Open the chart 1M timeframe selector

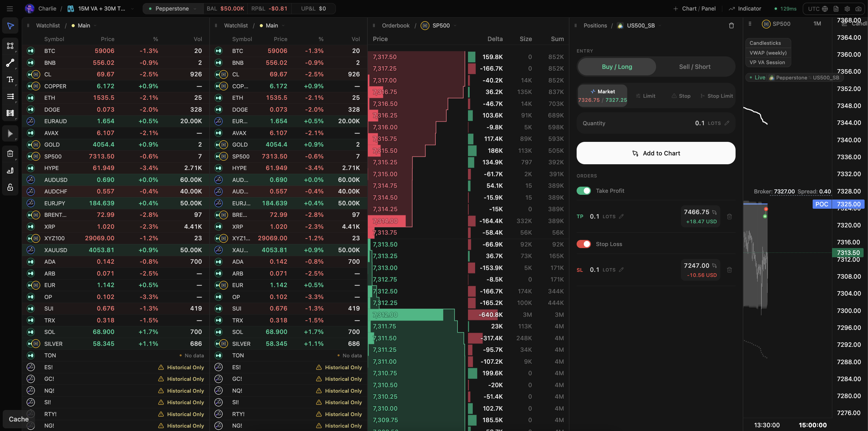(817, 24)
